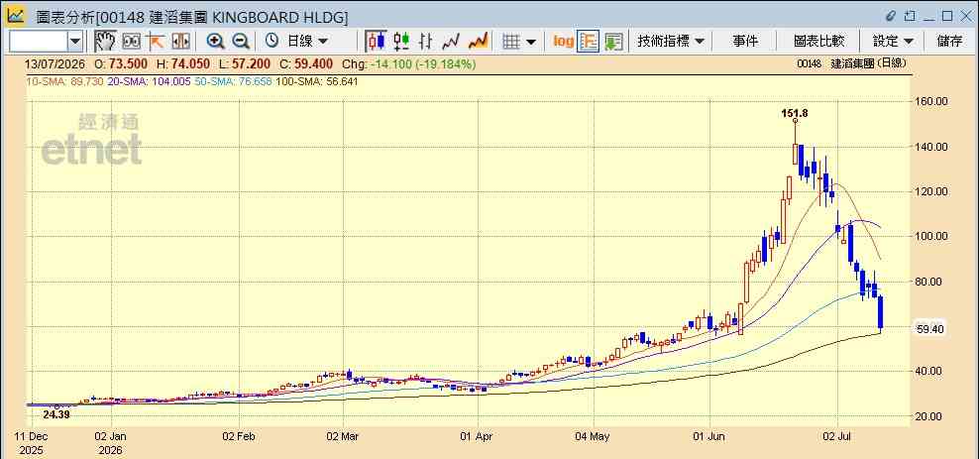Click the 儲存 save button

949,42
